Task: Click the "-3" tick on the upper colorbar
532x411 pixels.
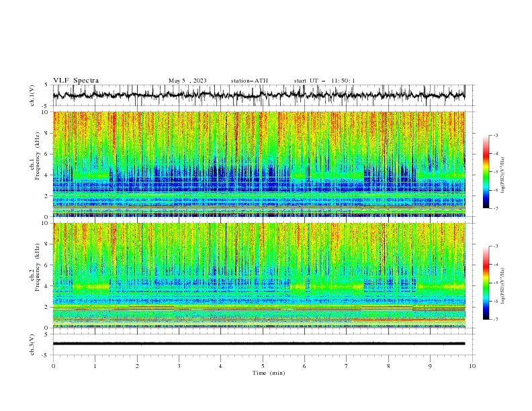Action: (x=495, y=135)
